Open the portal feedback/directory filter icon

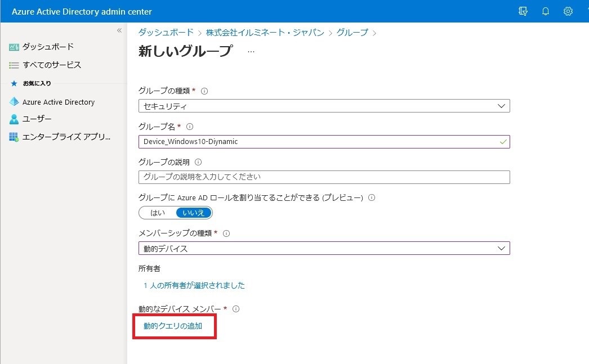[x=523, y=11]
